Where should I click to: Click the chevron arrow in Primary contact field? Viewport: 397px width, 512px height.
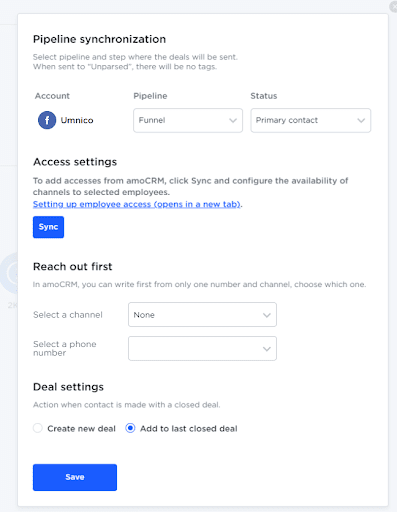pyautogui.click(x=361, y=120)
